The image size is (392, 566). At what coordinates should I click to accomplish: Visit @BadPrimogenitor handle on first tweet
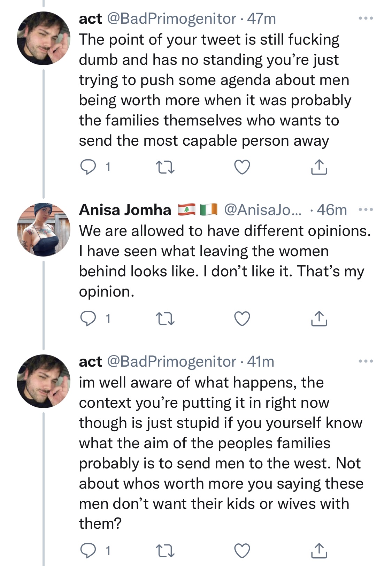pos(171,19)
